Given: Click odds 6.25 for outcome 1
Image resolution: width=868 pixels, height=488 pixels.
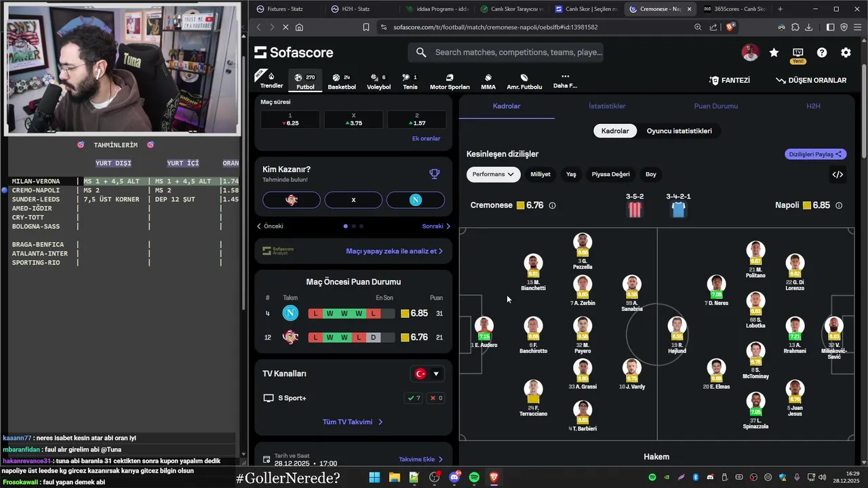Looking at the screenshot, I should pyautogui.click(x=290, y=120).
